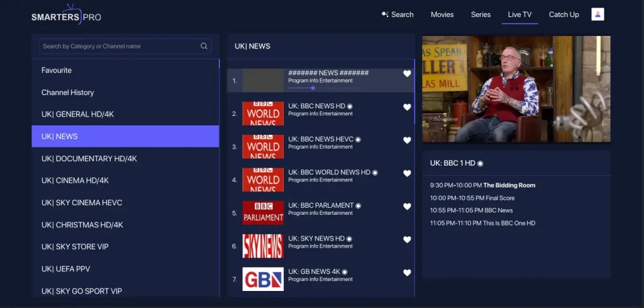Screen dimensions: 644x308
Task: Select the Sky News channel logo
Action: 263,246
